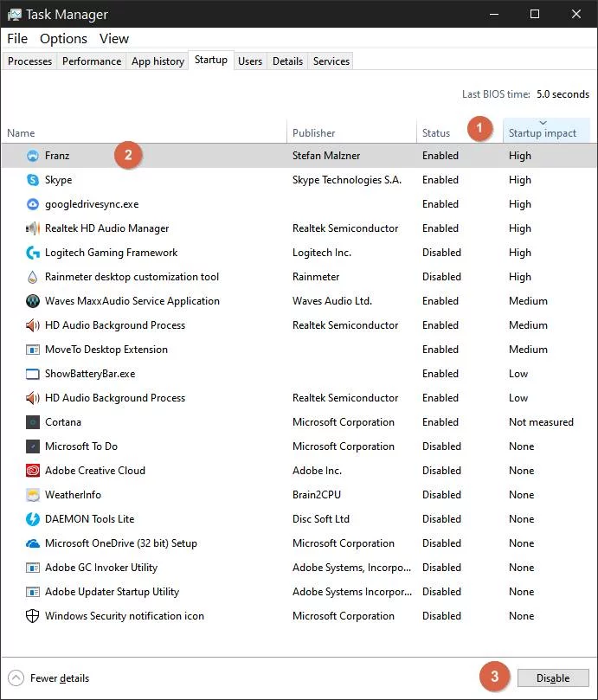
Task: Click the Microsoft OneDrive cloud icon
Action: [33, 543]
